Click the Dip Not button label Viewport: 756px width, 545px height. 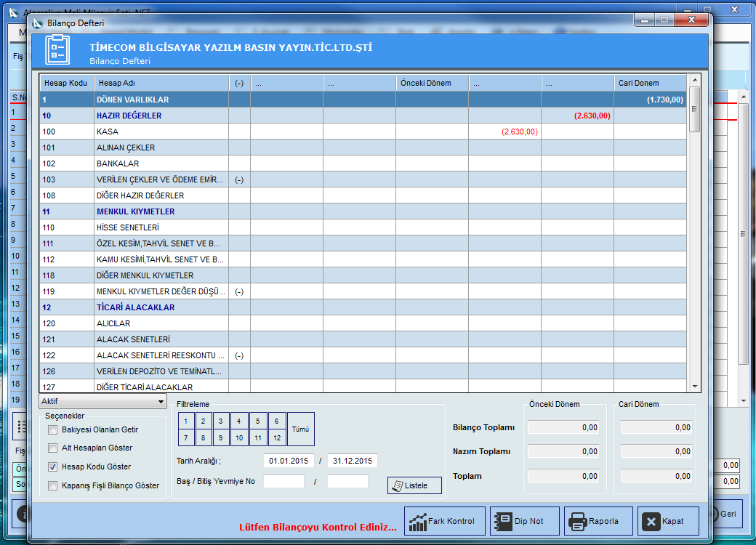529,522
